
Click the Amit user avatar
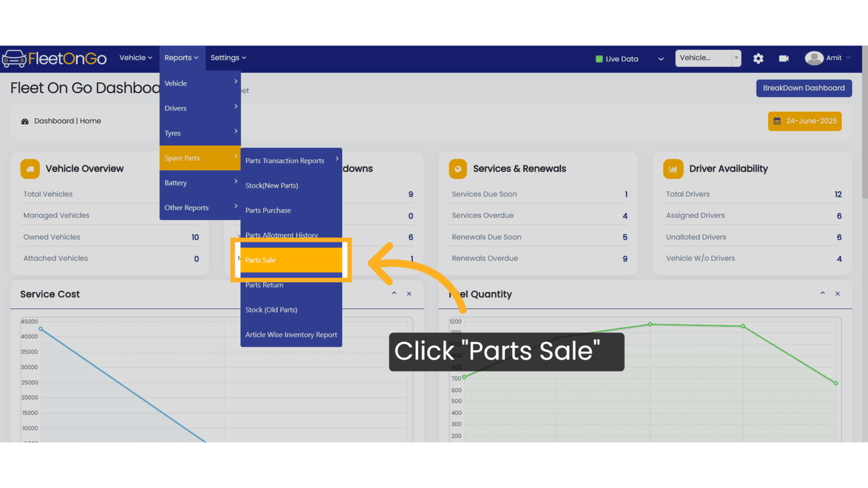tap(814, 58)
